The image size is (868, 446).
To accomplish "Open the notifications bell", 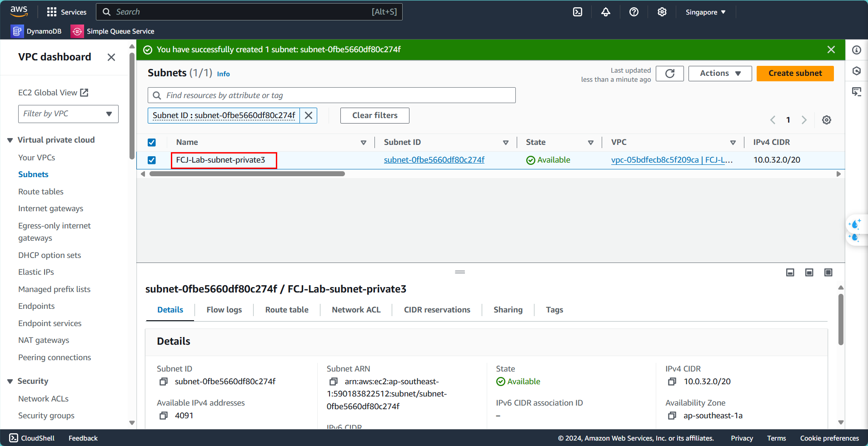I will [x=606, y=12].
